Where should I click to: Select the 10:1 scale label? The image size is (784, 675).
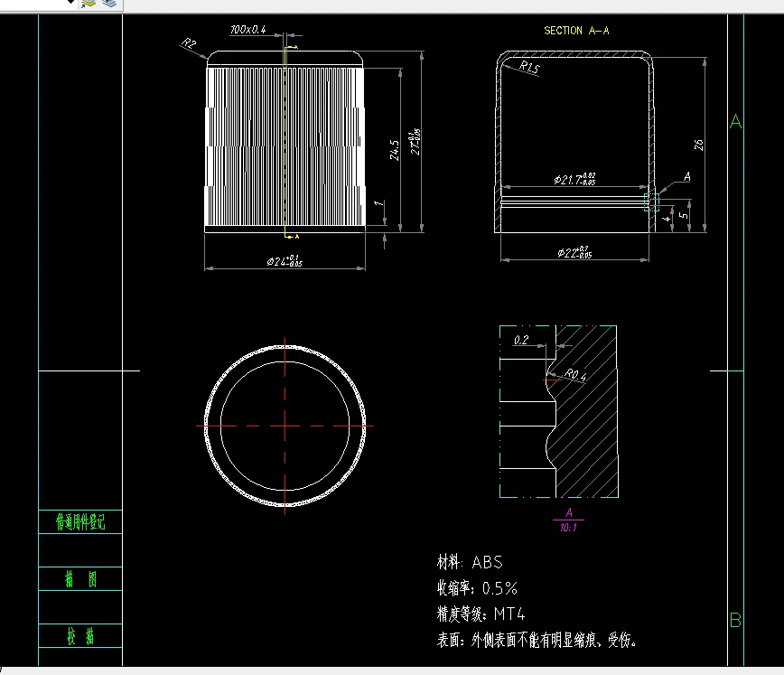coord(568,528)
